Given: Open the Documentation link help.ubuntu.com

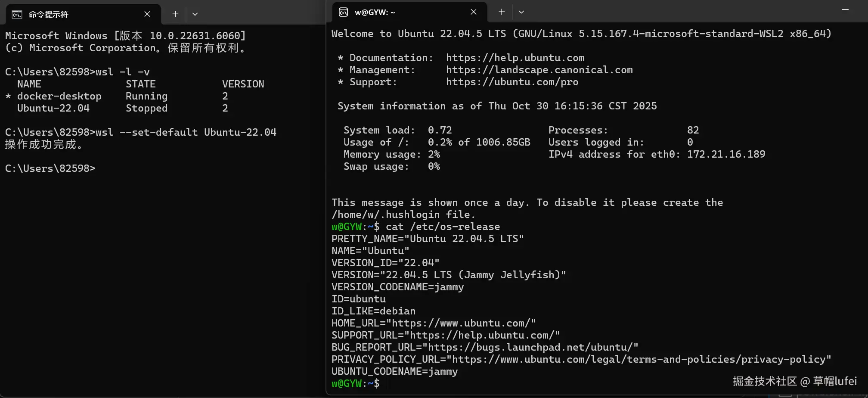Looking at the screenshot, I should 515,58.
